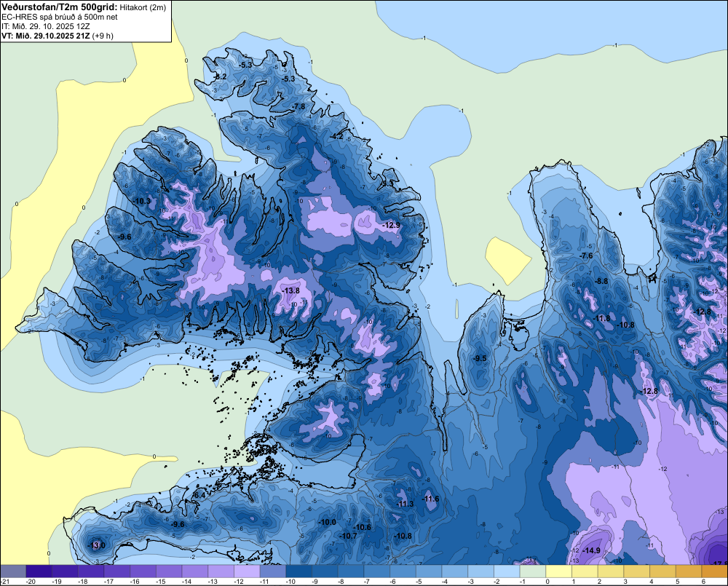This screenshot has height=586, width=728.
Task: Click the 'IT: Mið. 29. 10. 2025 12Z' line
Action: tap(45, 26)
